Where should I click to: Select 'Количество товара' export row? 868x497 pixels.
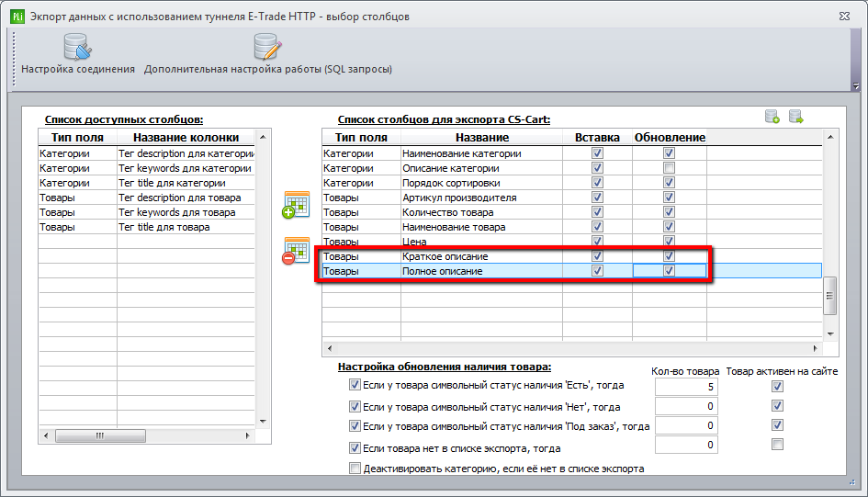pyautogui.click(x=572, y=212)
